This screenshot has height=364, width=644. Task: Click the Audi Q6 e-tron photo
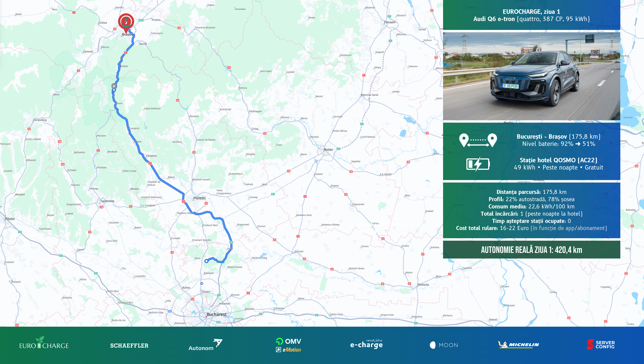[531, 76]
